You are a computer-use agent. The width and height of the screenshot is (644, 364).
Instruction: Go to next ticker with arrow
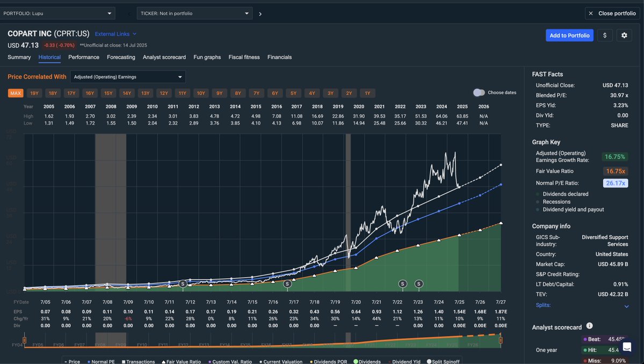point(260,13)
